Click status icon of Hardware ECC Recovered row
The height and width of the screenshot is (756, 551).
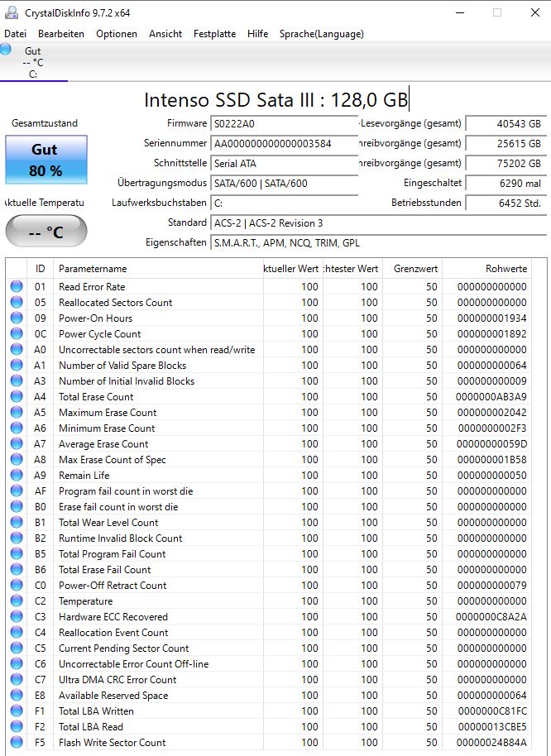point(17,617)
